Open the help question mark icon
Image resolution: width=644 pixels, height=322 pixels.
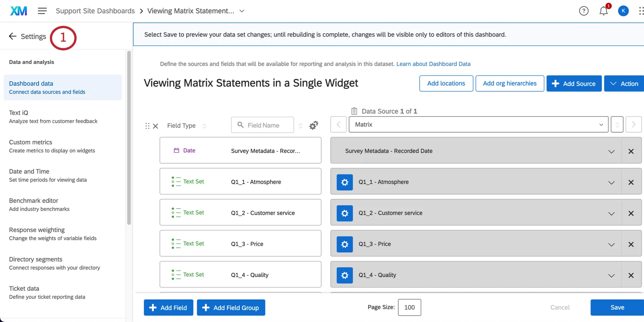(x=584, y=11)
